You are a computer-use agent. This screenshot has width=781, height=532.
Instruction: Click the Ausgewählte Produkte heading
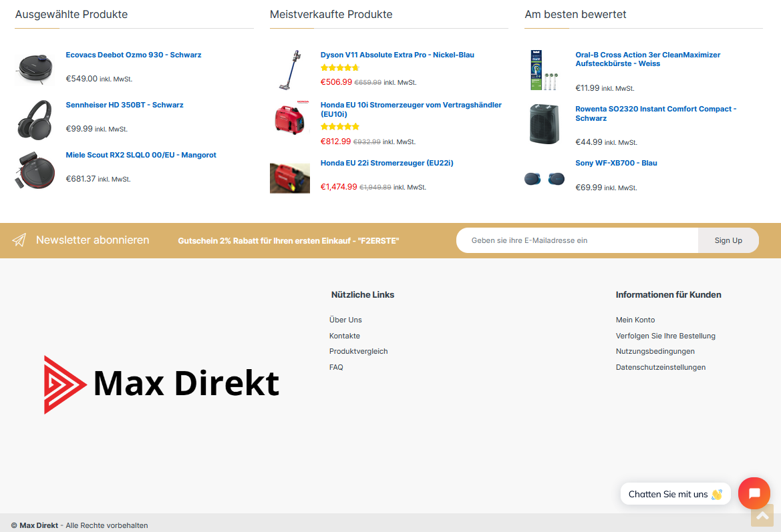pos(71,15)
